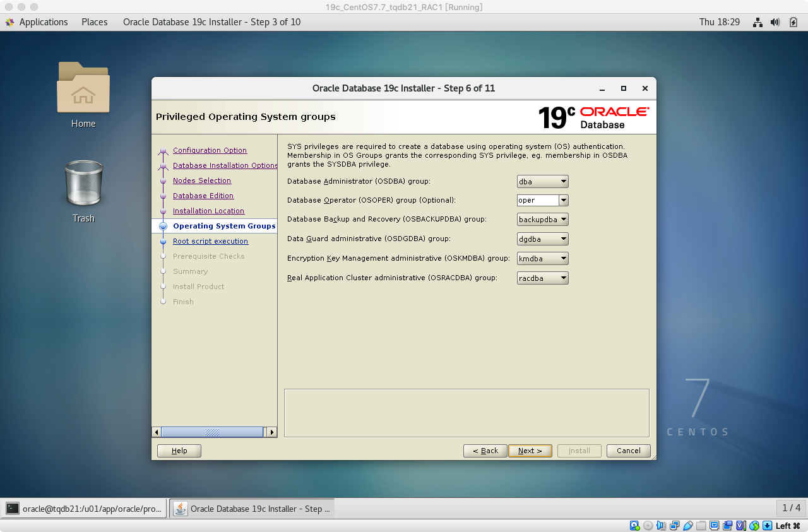Click the VirtualBox download arrow status icon
Screen dimensions: 808x532
coord(767,526)
